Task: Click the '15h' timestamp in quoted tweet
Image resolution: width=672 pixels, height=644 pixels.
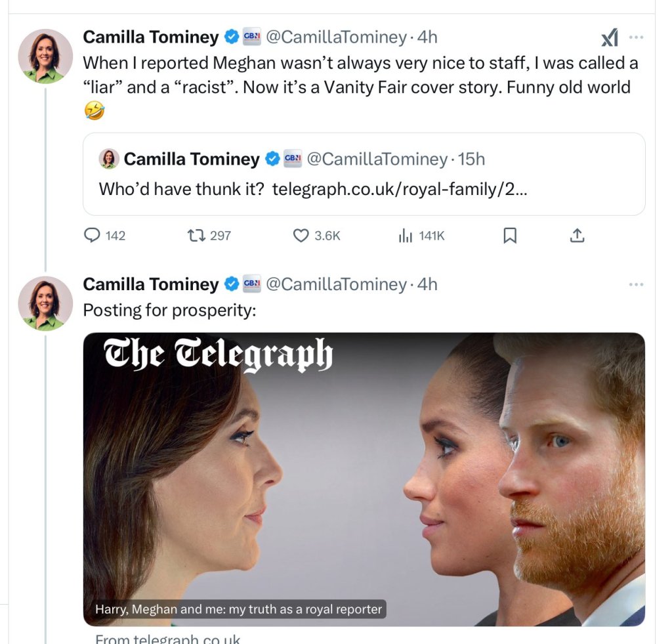Action: [472, 159]
